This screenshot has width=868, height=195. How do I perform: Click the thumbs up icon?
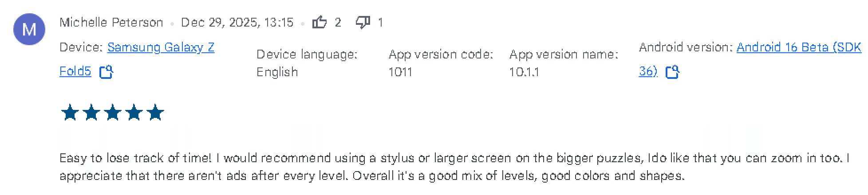[x=319, y=22]
